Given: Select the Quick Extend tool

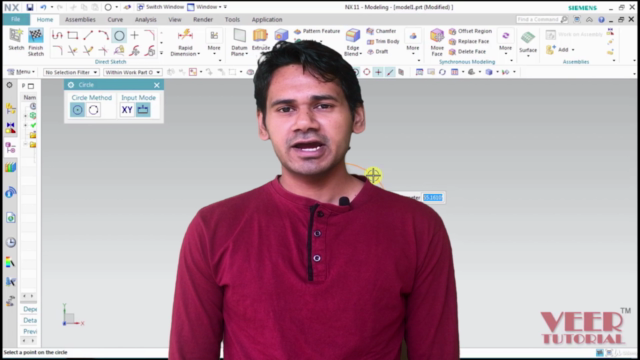Looking at the screenshot, I should click(88, 51).
